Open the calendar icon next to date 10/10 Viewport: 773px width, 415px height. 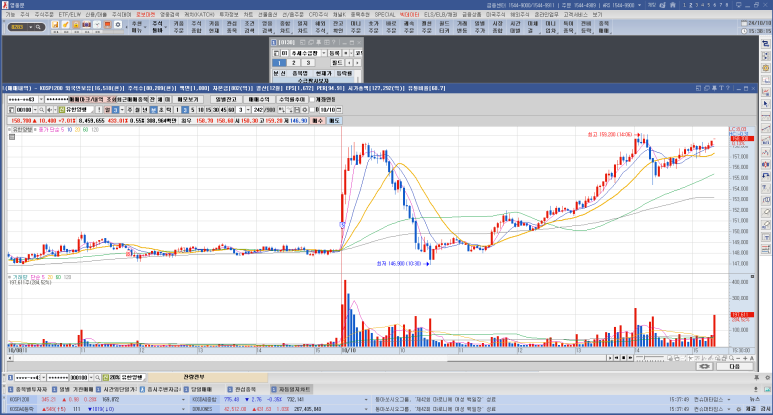click(x=338, y=110)
